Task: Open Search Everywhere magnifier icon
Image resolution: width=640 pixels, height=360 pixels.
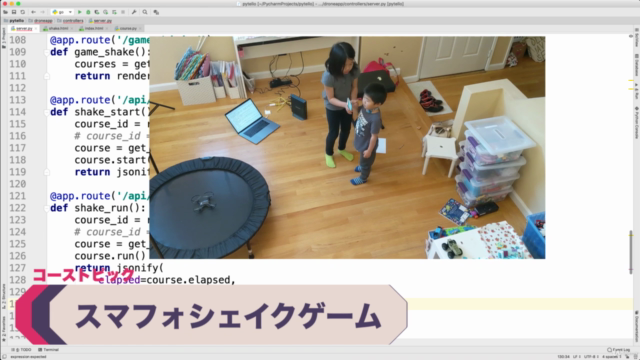Action: tap(145, 12)
